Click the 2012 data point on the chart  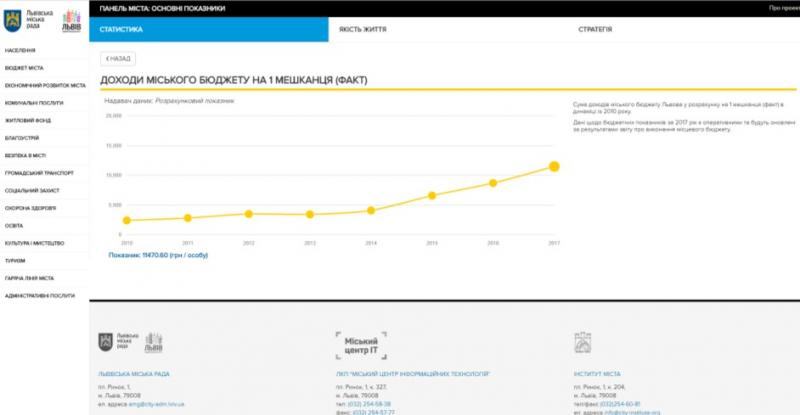[x=248, y=214]
